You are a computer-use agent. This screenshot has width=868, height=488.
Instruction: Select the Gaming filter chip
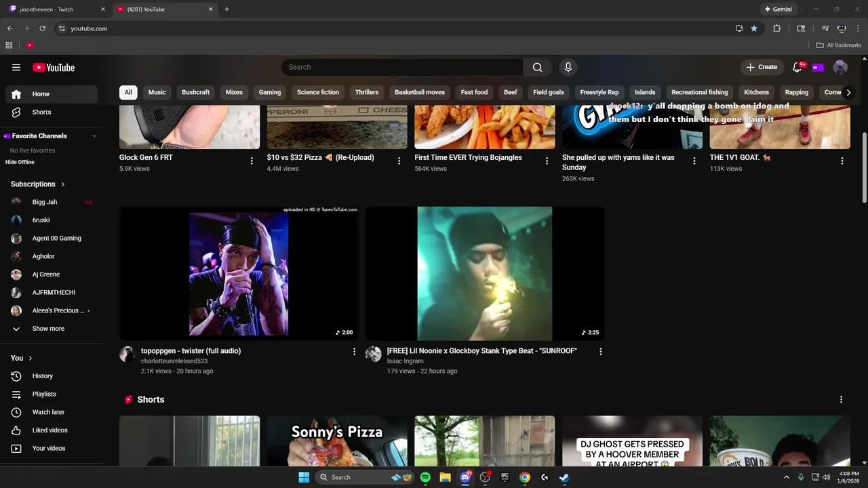point(269,92)
